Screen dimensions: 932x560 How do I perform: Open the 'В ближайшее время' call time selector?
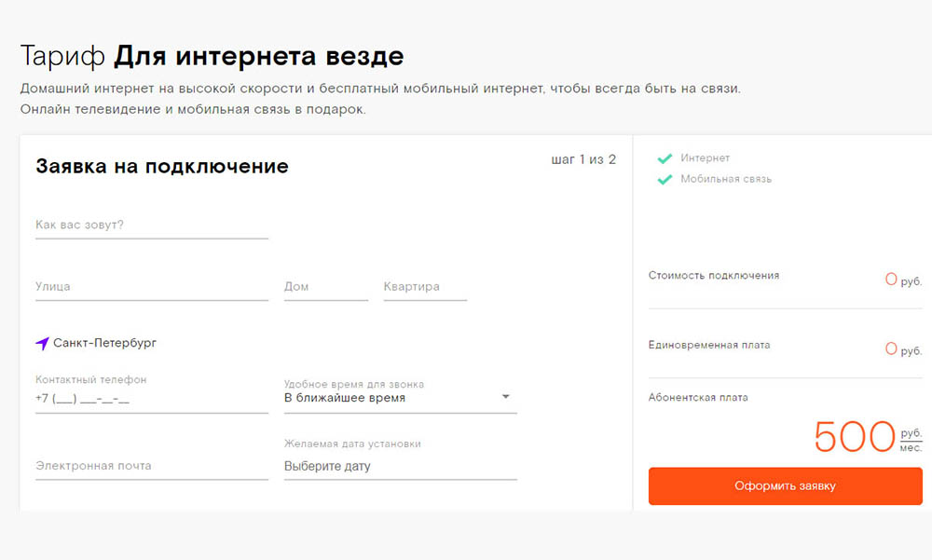[x=391, y=398]
